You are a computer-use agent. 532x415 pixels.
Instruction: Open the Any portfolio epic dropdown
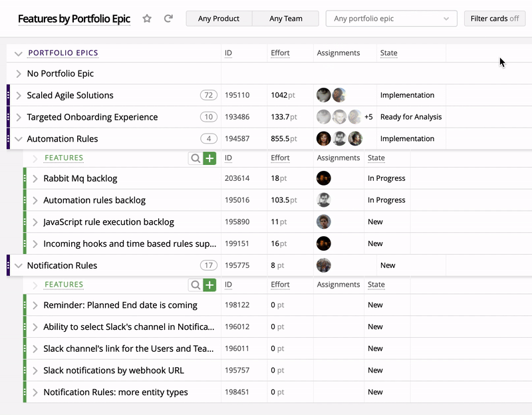390,19
